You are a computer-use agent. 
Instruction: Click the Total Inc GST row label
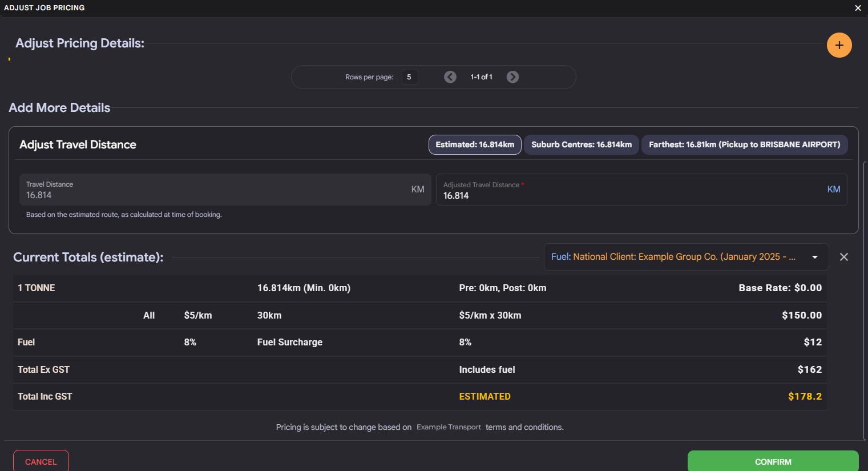[x=45, y=396]
